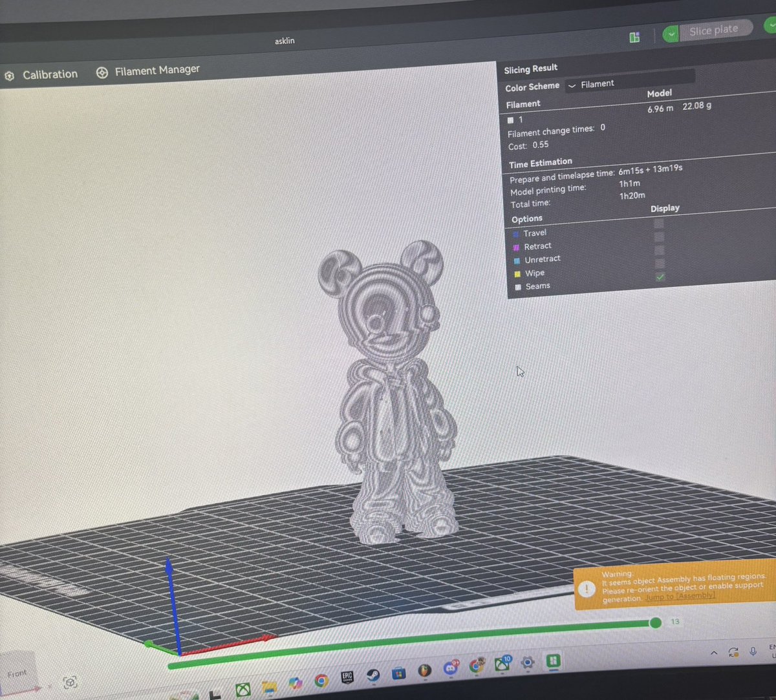Click the green slider handle next to 13

click(x=656, y=622)
